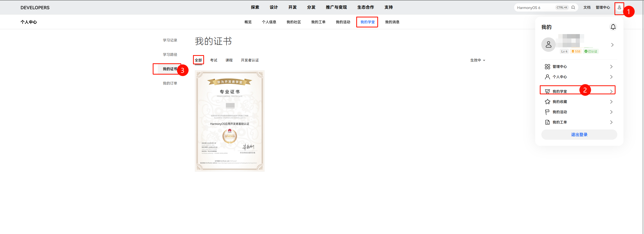The height and width of the screenshot is (234, 644).
Task: Click the 我的活动 flag icon
Action: pos(547,112)
